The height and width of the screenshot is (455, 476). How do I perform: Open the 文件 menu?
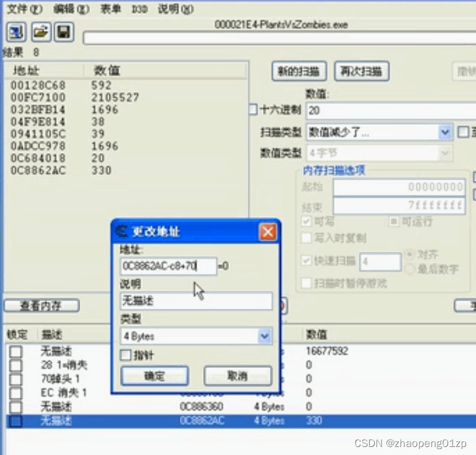[x=24, y=9]
